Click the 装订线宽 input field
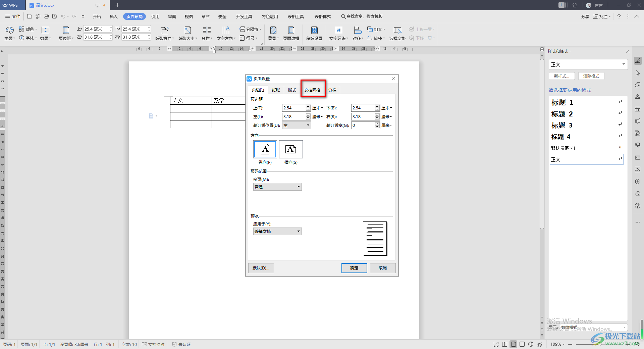Viewport: 644px width, 349px height. tap(363, 126)
